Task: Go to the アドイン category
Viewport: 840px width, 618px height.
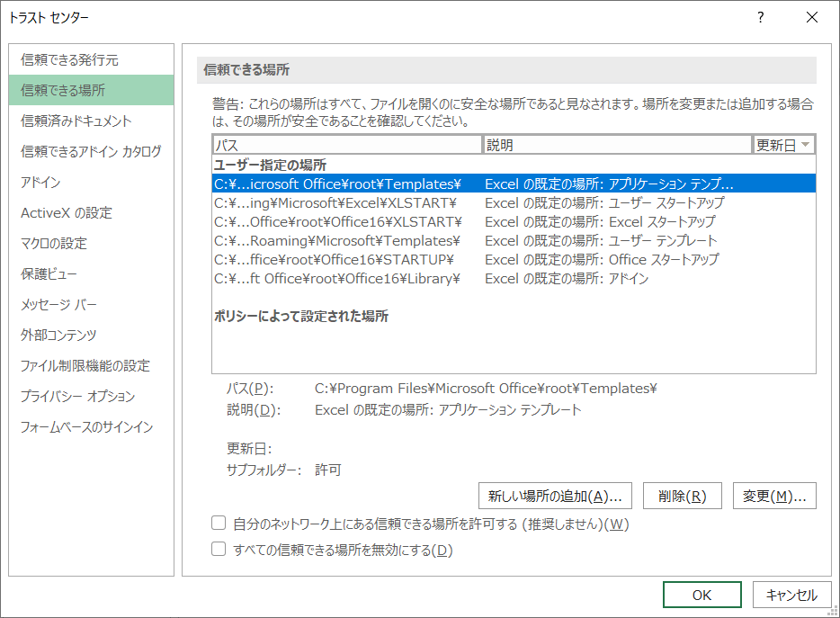Action: point(91,182)
